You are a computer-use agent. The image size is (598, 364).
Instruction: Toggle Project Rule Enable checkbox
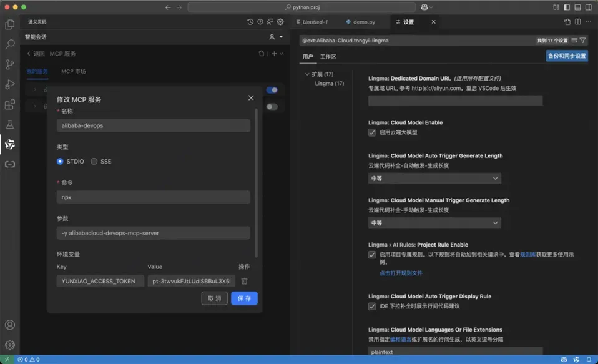point(372,255)
